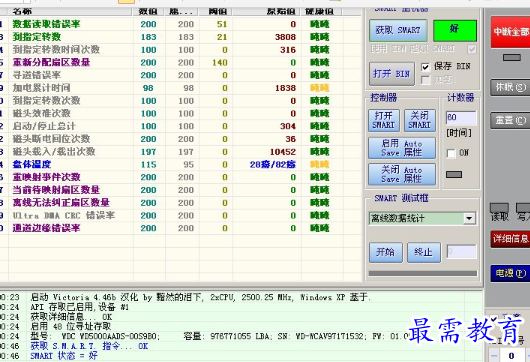Select the 重新分配扇区数量 attribute row

pos(181,63)
